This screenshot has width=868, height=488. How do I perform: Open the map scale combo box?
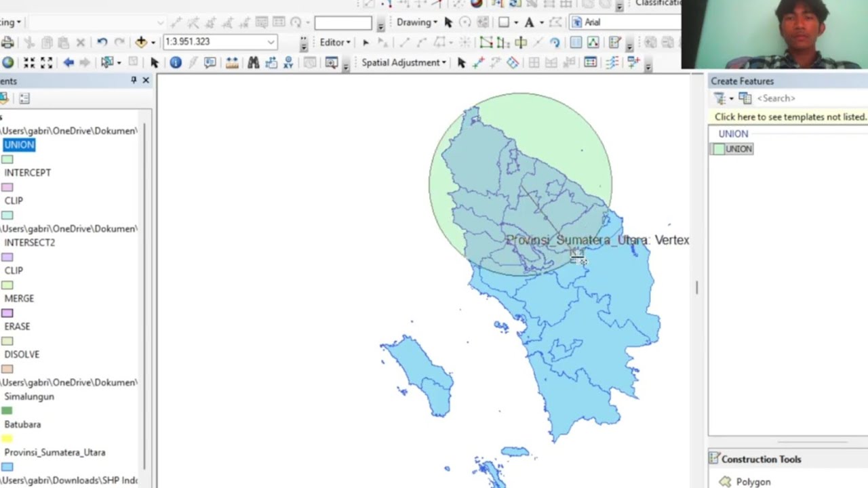(220, 42)
